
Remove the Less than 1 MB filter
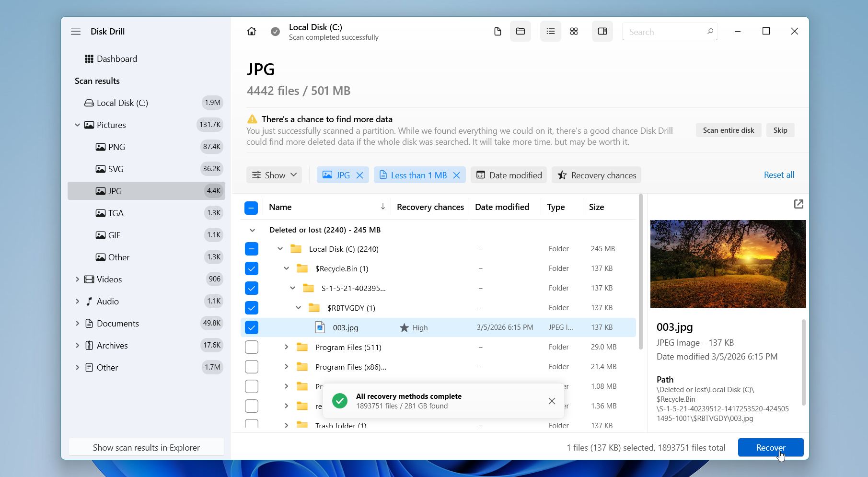457,175
